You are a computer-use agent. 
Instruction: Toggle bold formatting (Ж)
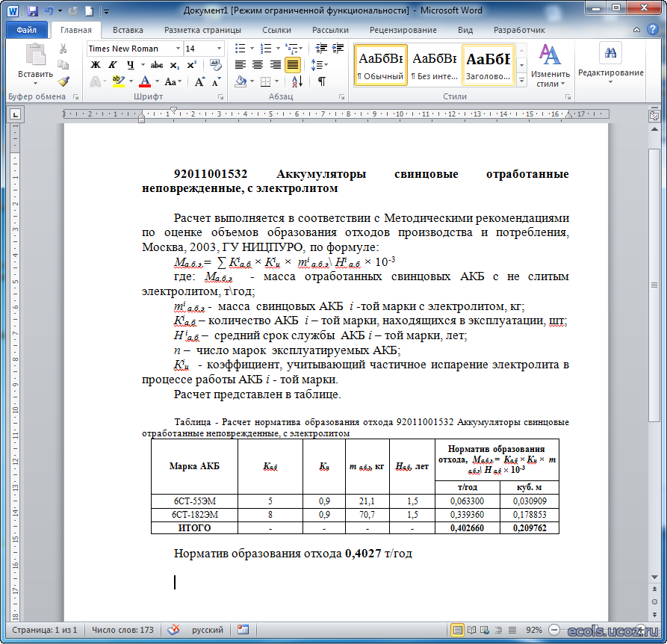[96, 65]
